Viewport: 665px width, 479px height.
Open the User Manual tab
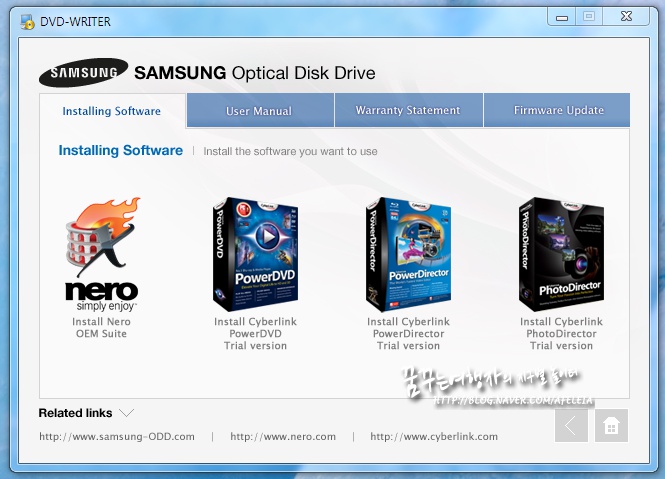point(260,111)
